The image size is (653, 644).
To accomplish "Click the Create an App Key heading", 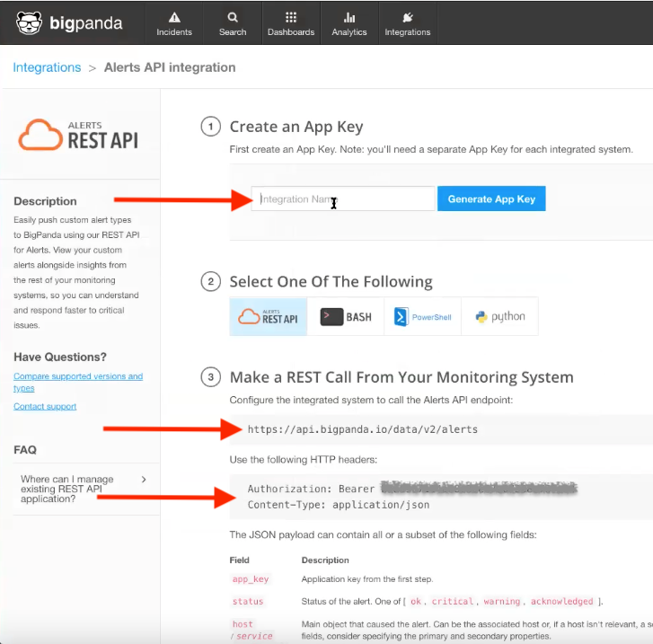I will click(x=296, y=127).
